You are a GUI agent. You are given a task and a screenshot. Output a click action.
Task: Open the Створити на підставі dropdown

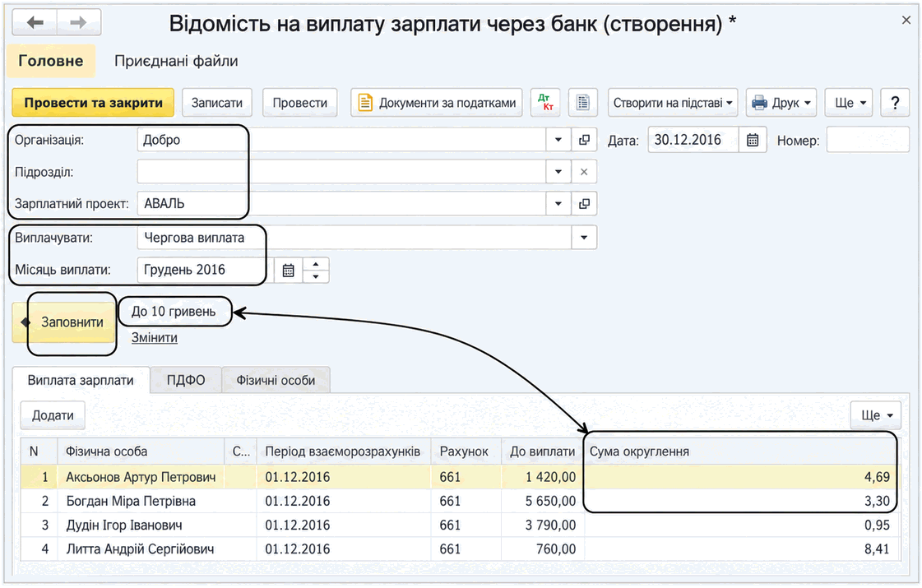[673, 103]
